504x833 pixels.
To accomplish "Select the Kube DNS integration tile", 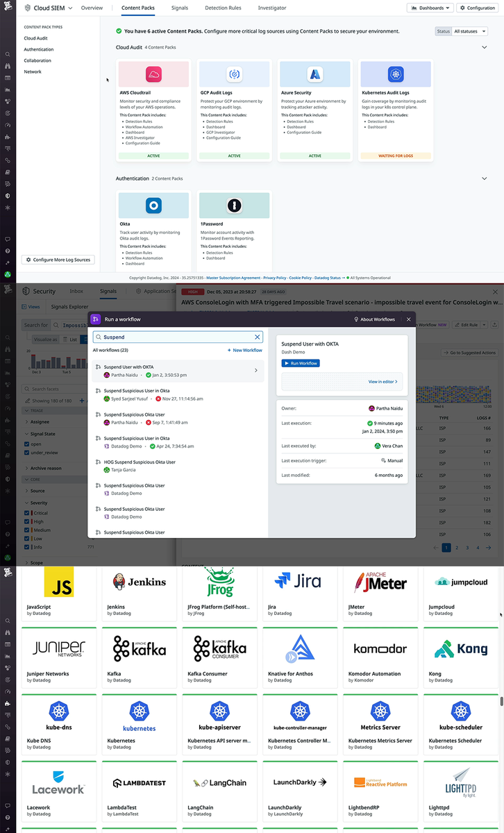I will coord(59,724).
